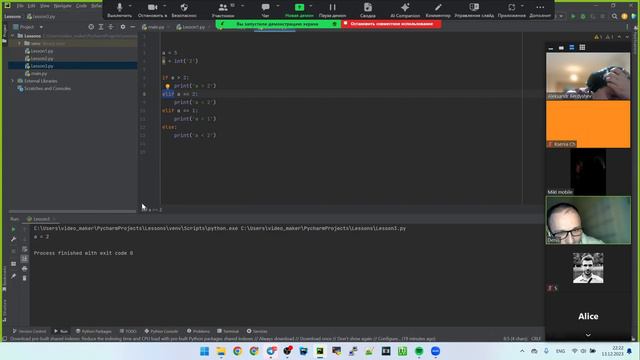Open the Navigate menu
The height and width of the screenshot is (360, 640).
pos(62,6)
